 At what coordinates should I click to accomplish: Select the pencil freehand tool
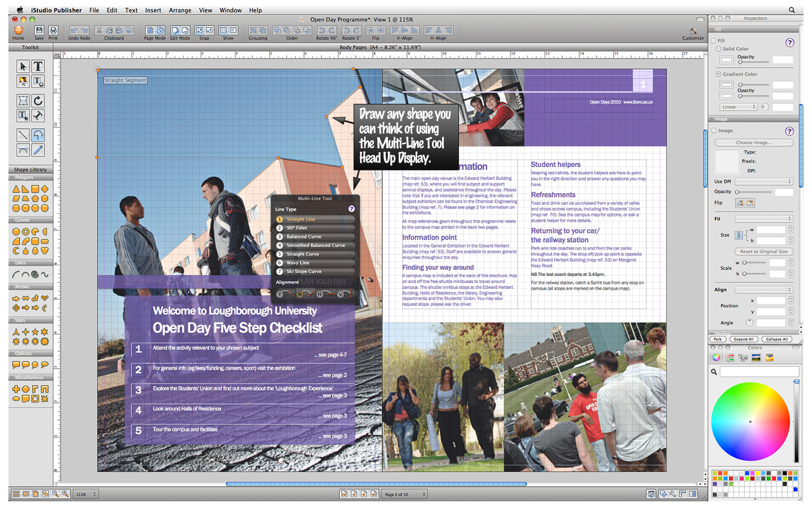38,150
